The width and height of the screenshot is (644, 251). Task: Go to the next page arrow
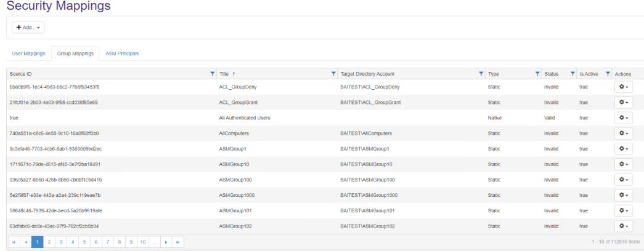165,242
